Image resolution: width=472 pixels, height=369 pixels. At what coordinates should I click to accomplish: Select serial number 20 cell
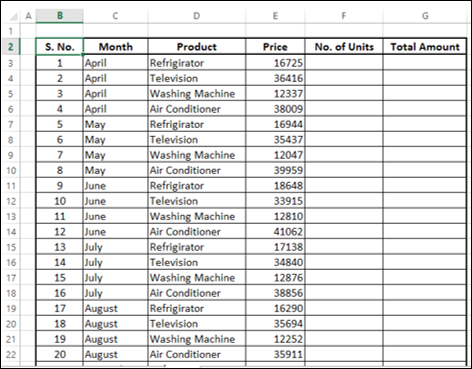click(x=59, y=354)
